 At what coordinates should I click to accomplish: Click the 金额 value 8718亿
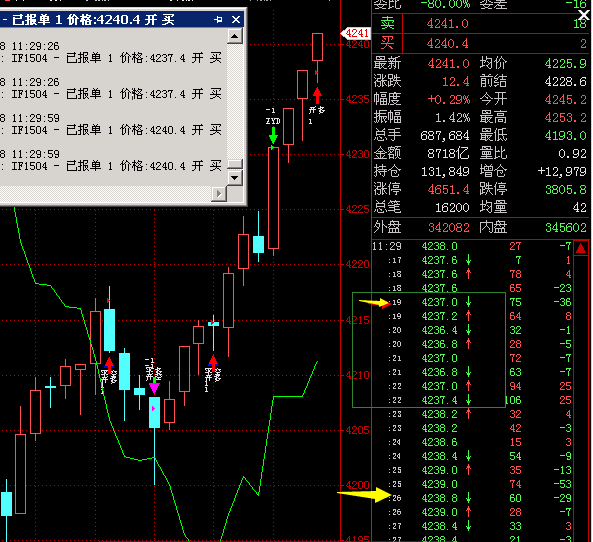click(448, 154)
